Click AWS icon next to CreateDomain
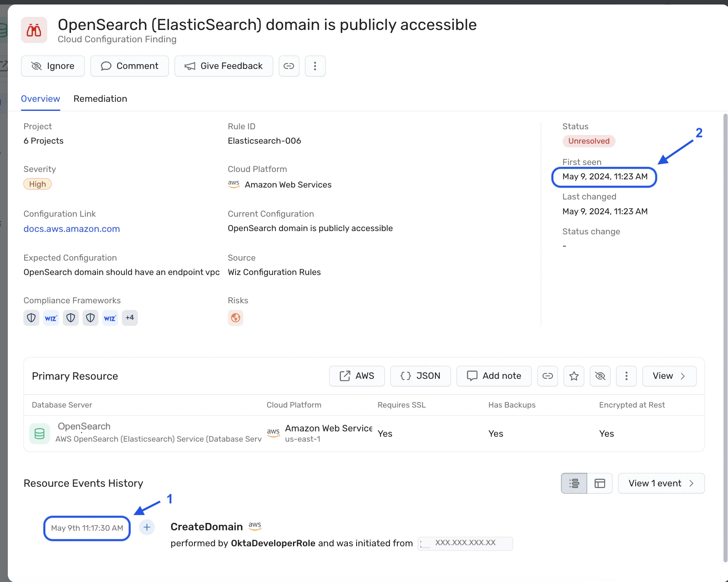 [255, 526]
